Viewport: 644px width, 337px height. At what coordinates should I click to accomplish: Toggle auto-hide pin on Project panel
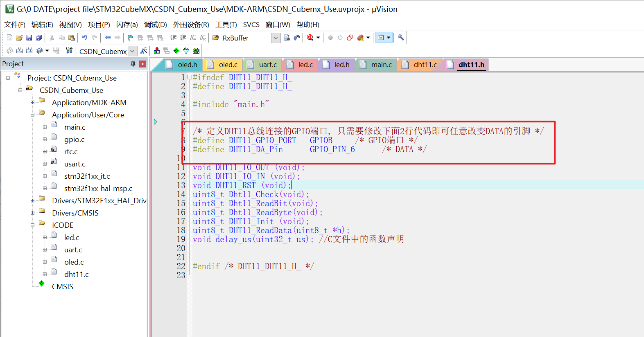[133, 64]
